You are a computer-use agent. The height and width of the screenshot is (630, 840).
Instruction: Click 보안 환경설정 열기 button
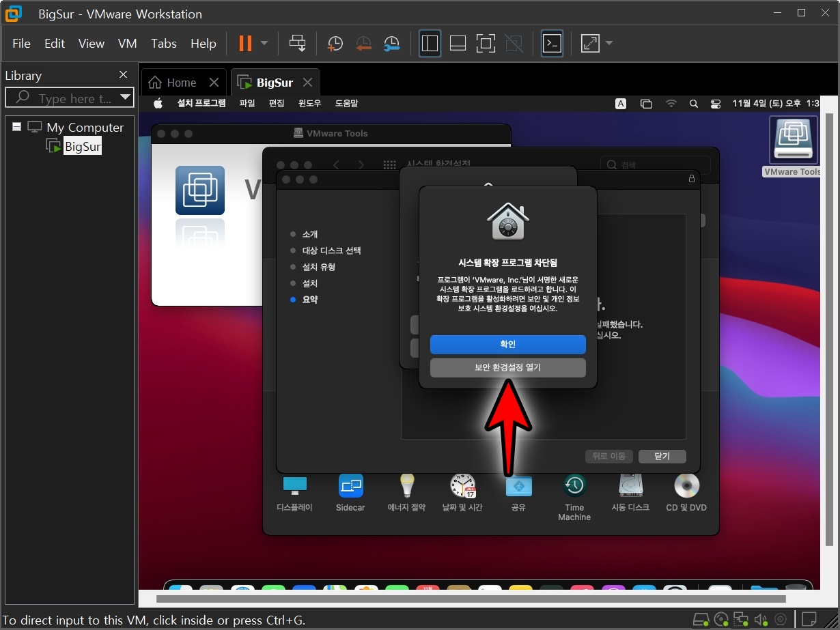[x=508, y=368]
